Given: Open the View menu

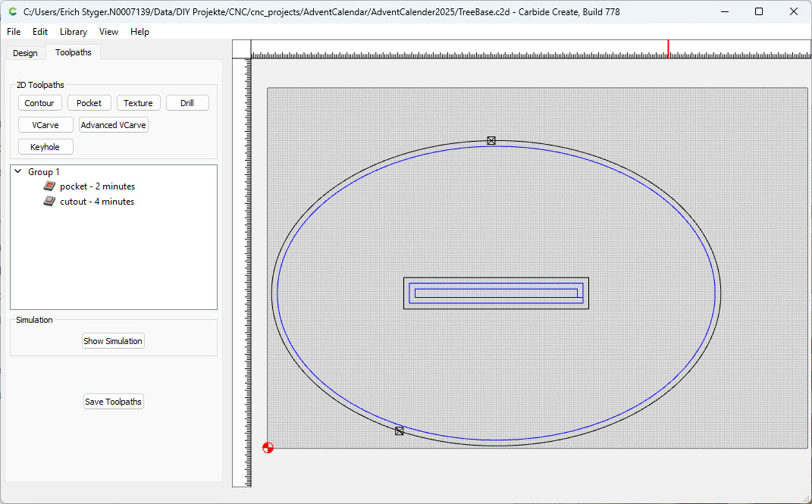Looking at the screenshot, I should pyautogui.click(x=108, y=32).
